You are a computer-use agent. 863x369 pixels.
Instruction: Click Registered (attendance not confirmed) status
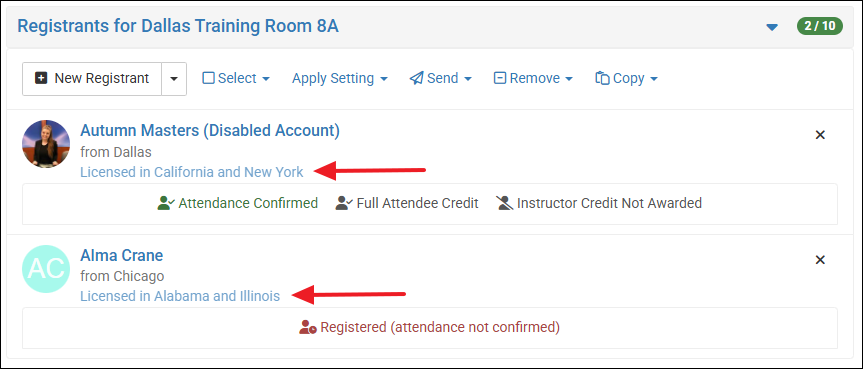pos(429,328)
